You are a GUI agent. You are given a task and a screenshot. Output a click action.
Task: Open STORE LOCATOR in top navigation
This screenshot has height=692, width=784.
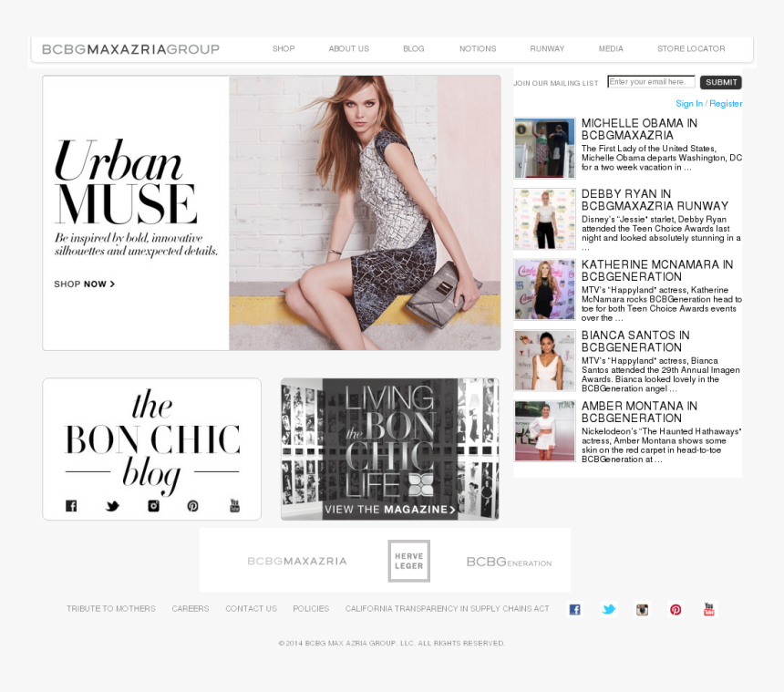point(692,48)
